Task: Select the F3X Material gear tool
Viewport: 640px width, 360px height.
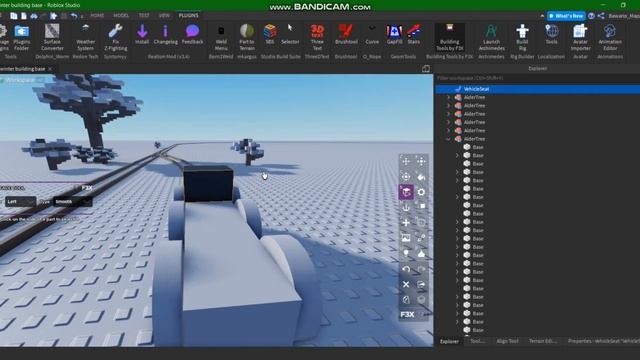Action: coord(421,192)
